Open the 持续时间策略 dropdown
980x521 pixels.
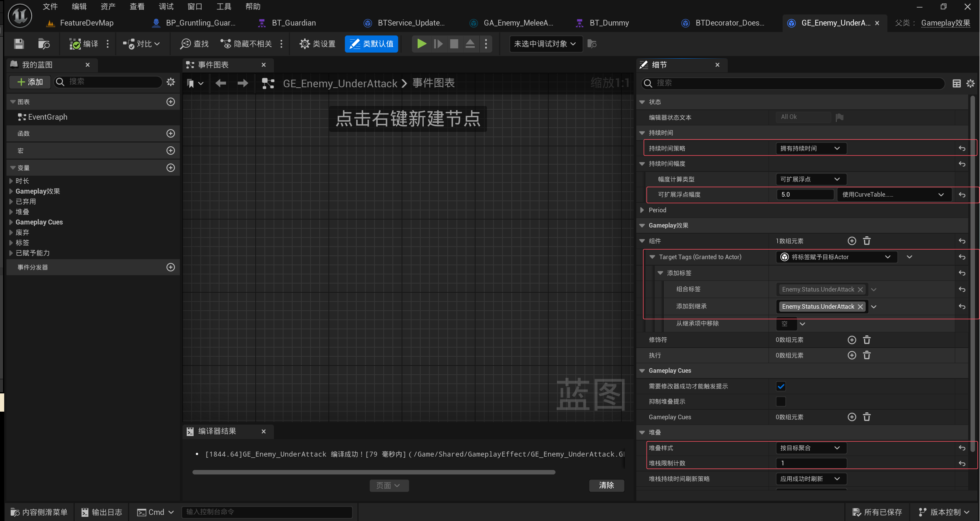pos(811,148)
